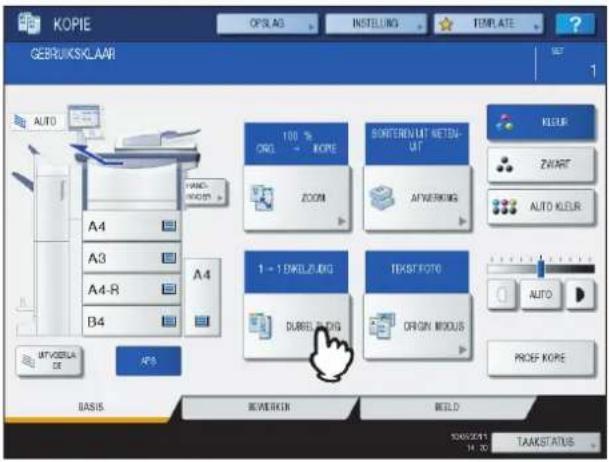Click the AUTO original size indicator
609x462 pixels.
tap(37, 122)
